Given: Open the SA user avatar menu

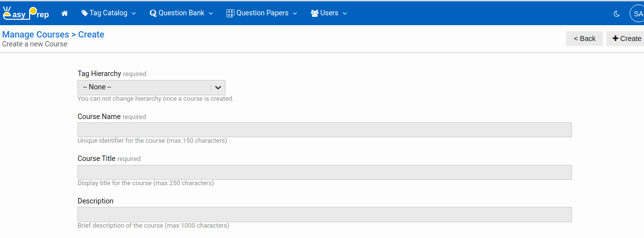Looking at the screenshot, I should pos(638,14).
